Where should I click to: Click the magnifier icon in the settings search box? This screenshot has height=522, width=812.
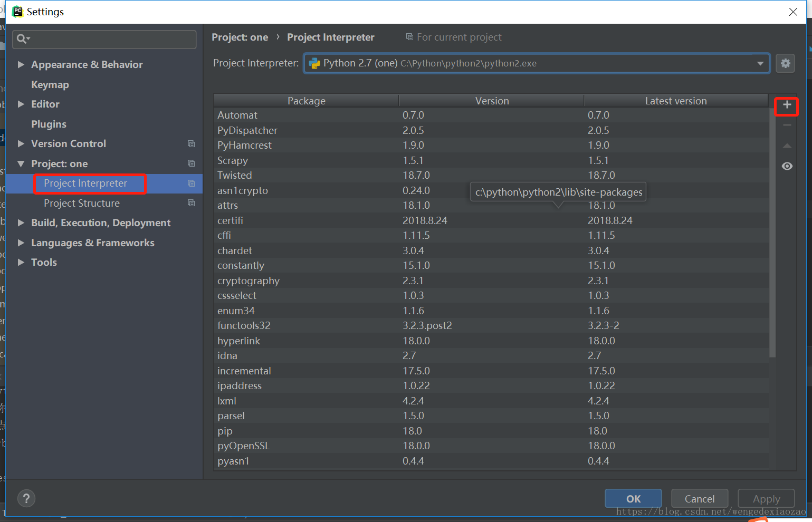[x=22, y=38]
